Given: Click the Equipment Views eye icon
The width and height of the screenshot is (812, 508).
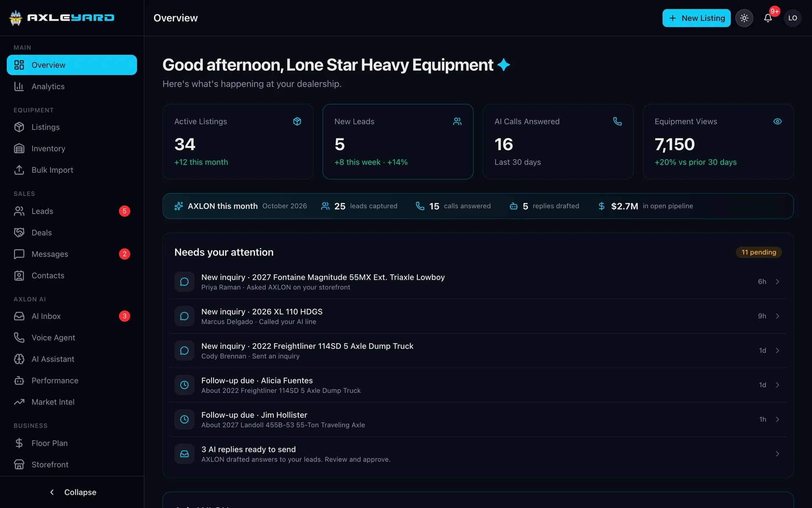Looking at the screenshot, I should 777,121.
